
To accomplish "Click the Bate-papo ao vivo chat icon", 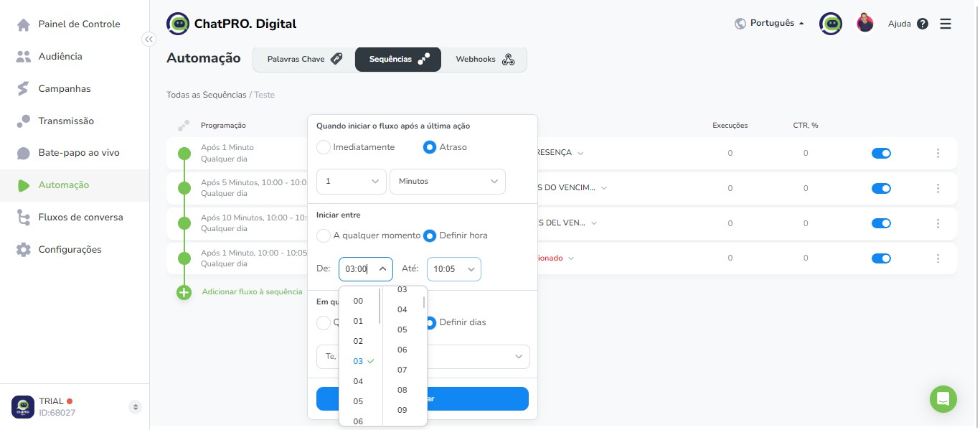I will point(24,153).
